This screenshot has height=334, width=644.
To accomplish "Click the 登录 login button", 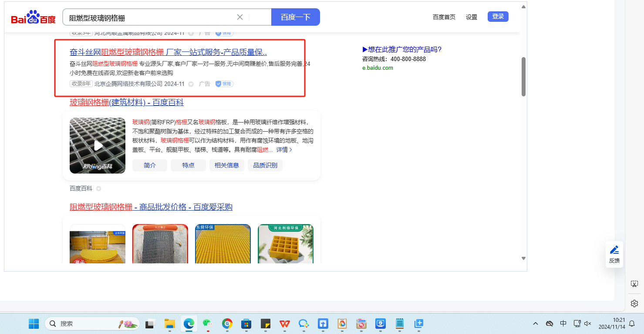I will (x=498, y=17).
